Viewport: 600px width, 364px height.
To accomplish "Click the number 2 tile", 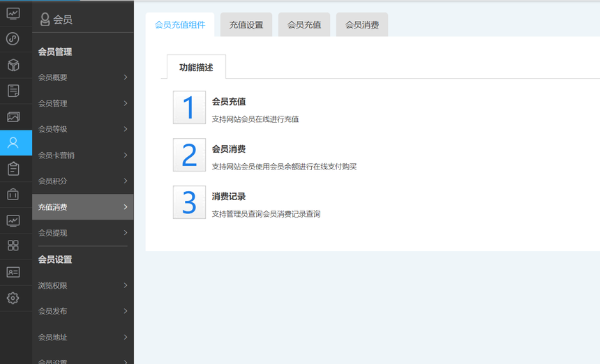I will [x=189, y=155].
